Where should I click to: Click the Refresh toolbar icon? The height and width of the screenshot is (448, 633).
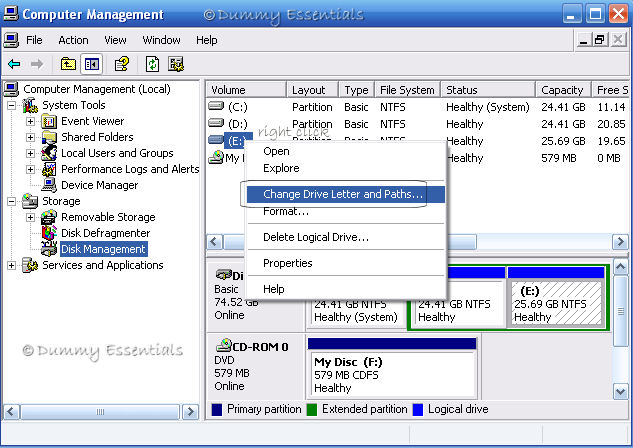pos(152,64)
